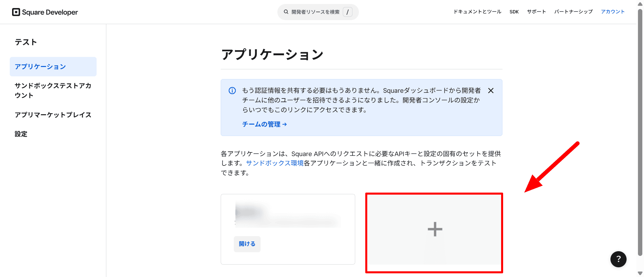Open サンドボックステストアカウント in sidebar

[53, 90]
